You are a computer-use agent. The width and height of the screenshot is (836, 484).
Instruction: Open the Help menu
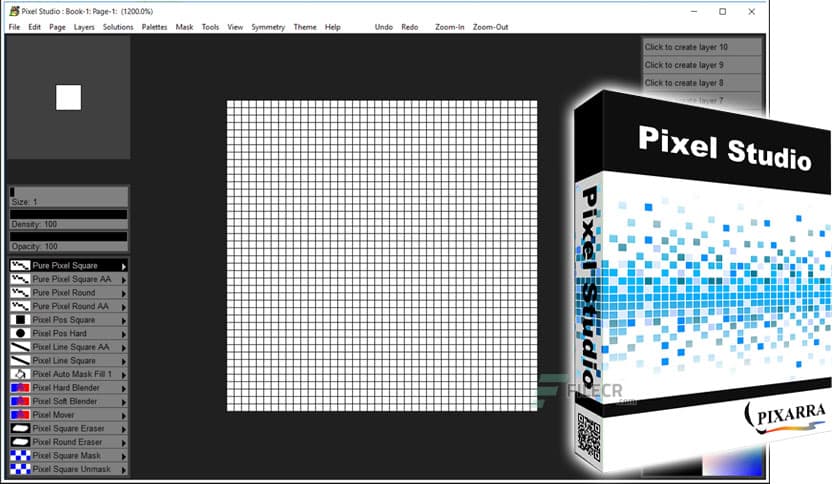click(333, 27)
